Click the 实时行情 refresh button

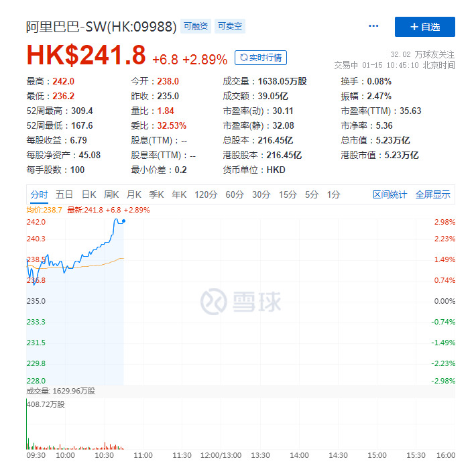[x=261, y=58]
